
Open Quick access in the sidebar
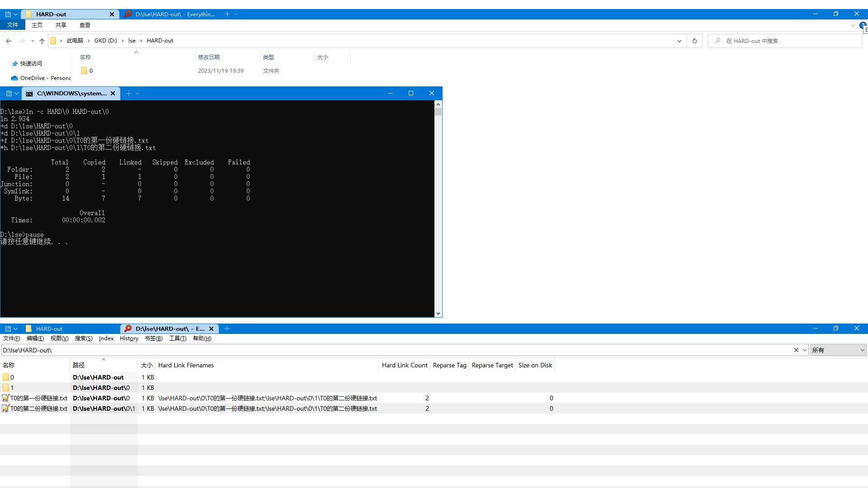coord(31,64)
